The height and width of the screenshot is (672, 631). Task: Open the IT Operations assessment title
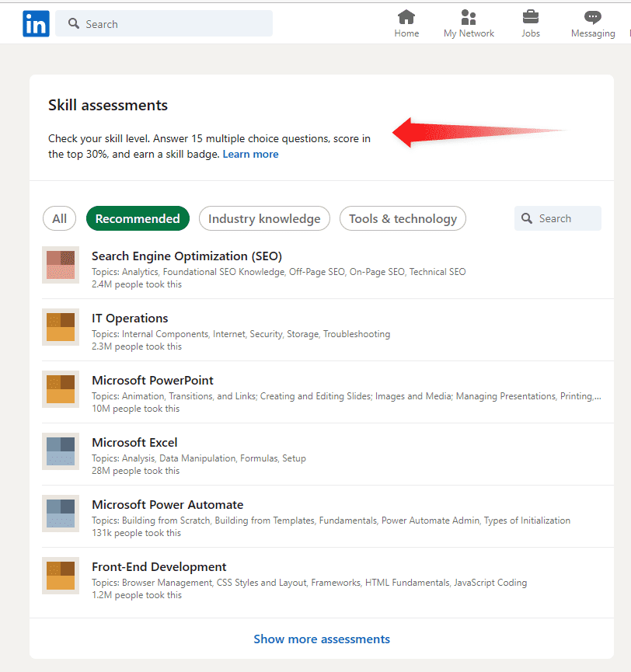(x=130, y=319)
